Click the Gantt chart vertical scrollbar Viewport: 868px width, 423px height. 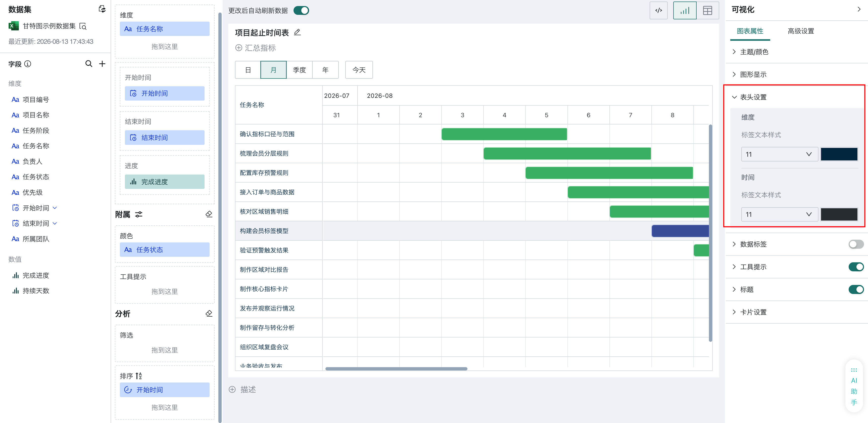(x=710, y=233)
